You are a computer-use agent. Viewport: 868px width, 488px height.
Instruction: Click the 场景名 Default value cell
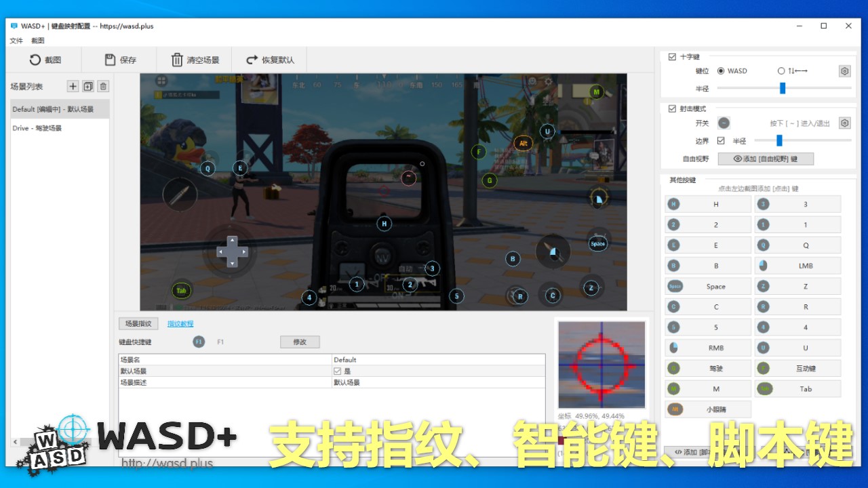(438, 360)
